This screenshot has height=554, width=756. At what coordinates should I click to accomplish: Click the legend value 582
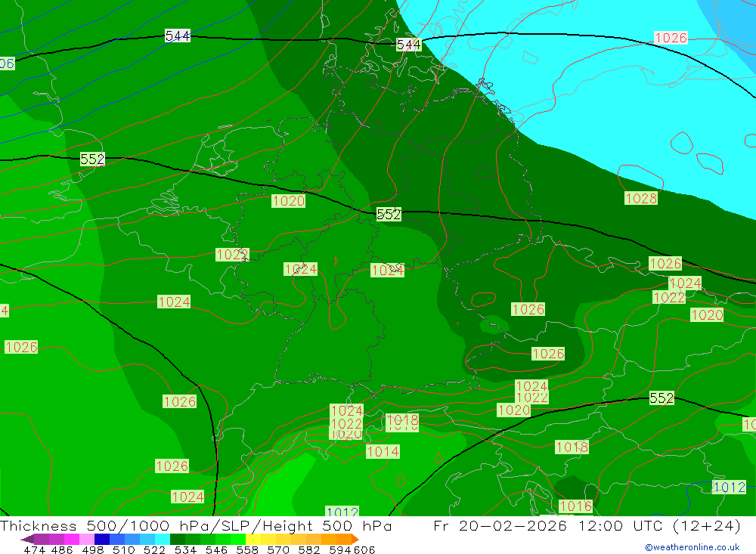point(308,550)
